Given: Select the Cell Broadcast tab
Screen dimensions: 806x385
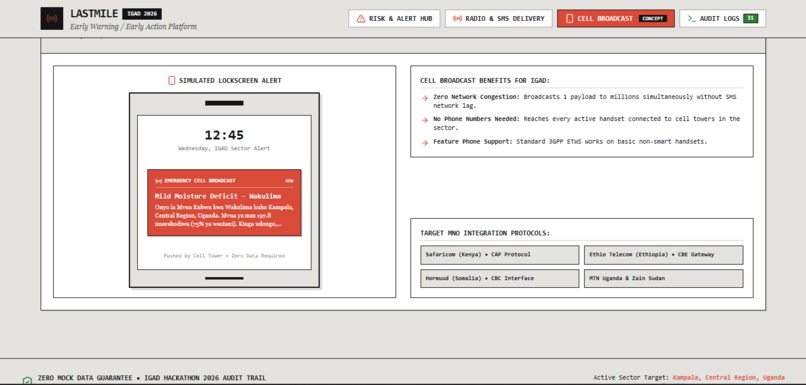Looking at the screenshot, I should click(616, 19).
